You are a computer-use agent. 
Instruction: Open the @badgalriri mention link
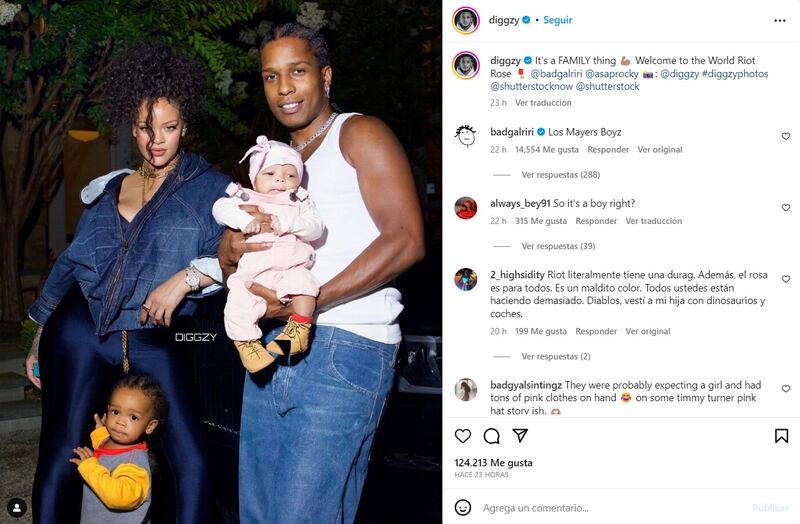[x=556, y=73]
